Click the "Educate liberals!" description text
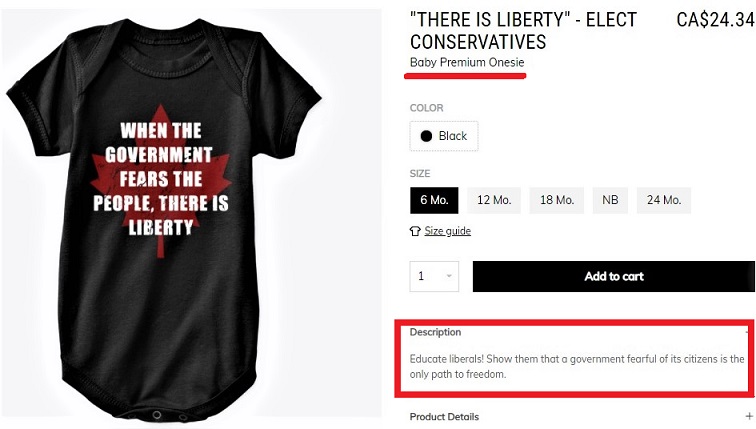Viewport: 756px width, 429px height. pos(577,366)
